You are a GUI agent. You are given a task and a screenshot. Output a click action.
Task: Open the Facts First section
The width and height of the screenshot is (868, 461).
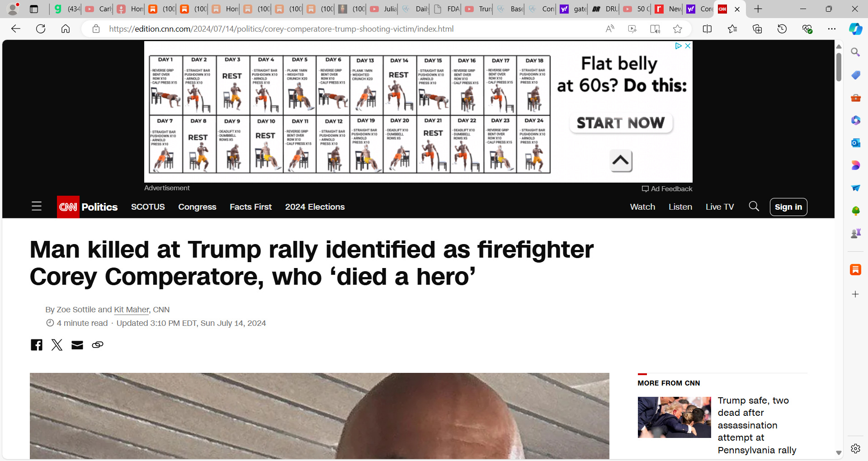[x=250, y=207]
